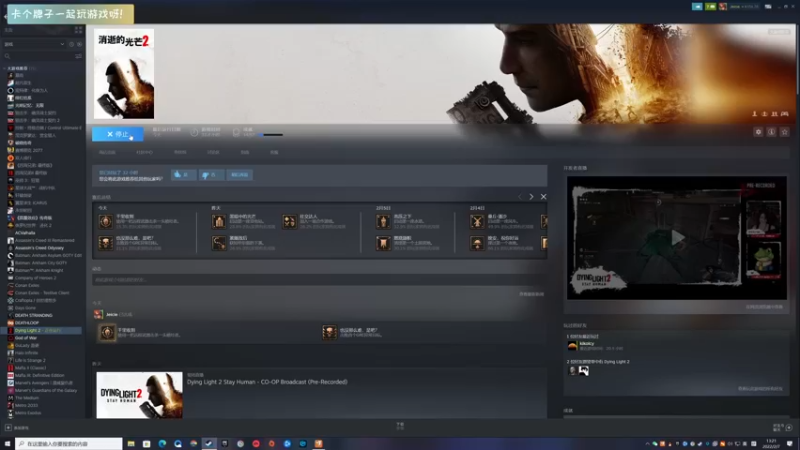Select Metro 2033 in the library list
The width and height of the screenshot is (800, 450).
click(x=26, y=406)
